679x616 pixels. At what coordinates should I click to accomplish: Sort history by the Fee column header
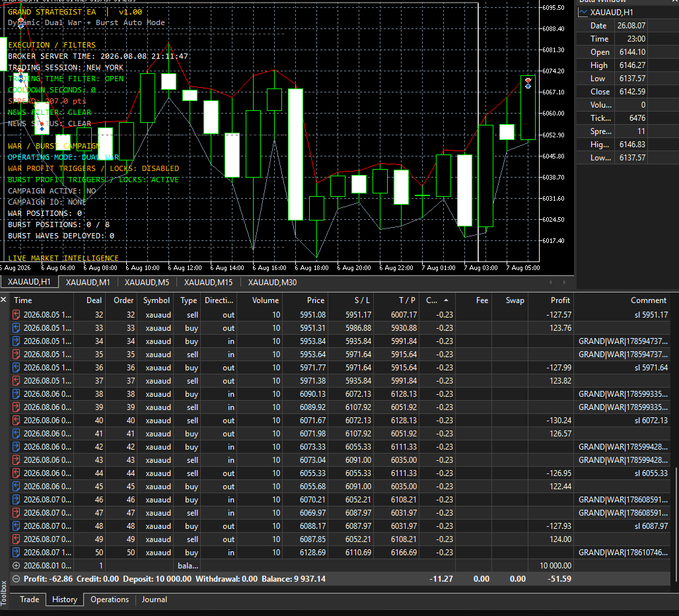(474, 300)
